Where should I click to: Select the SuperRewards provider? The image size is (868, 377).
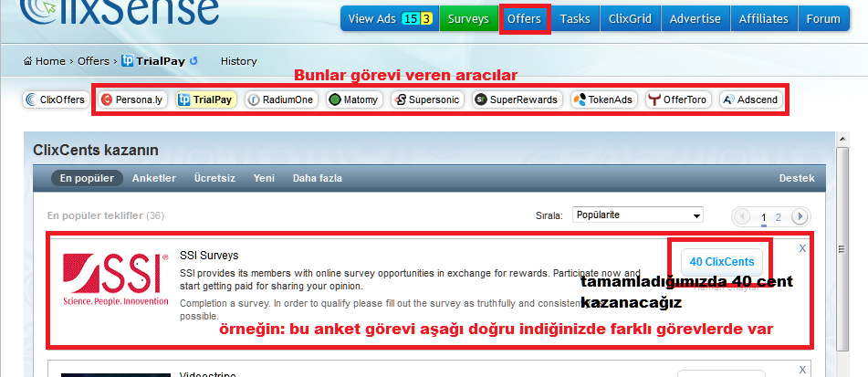517,99
